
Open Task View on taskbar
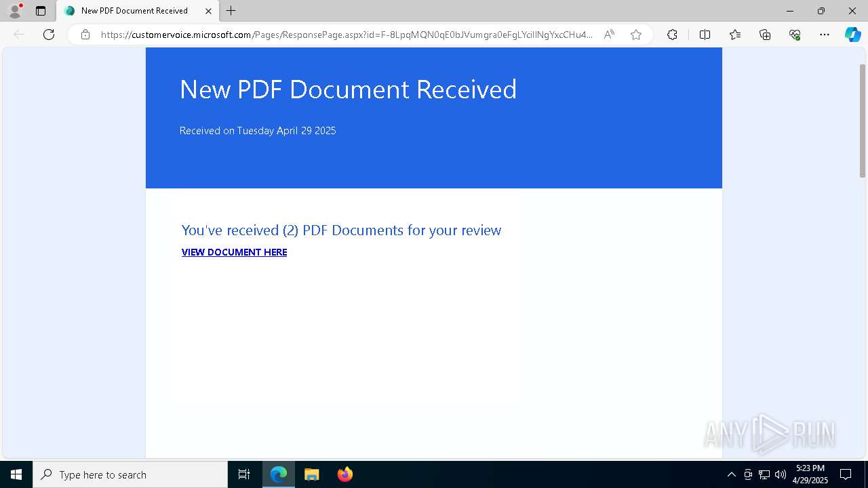[x=244, y=474]
